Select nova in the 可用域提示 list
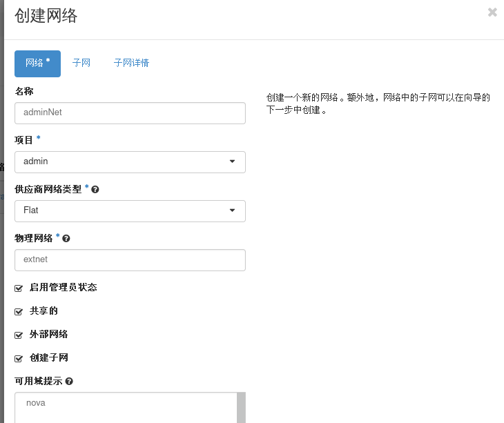Screen dimensions: 504x423 click(36, 403)
